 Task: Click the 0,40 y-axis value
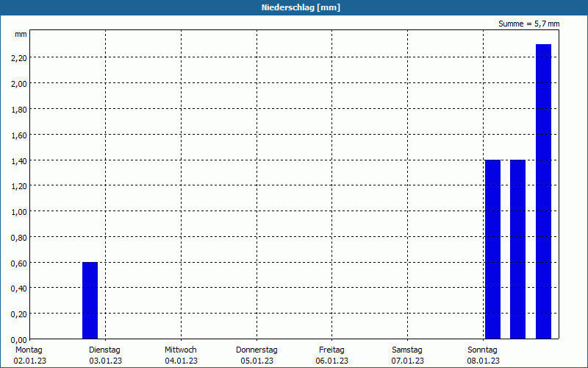[x=19, y=289]
